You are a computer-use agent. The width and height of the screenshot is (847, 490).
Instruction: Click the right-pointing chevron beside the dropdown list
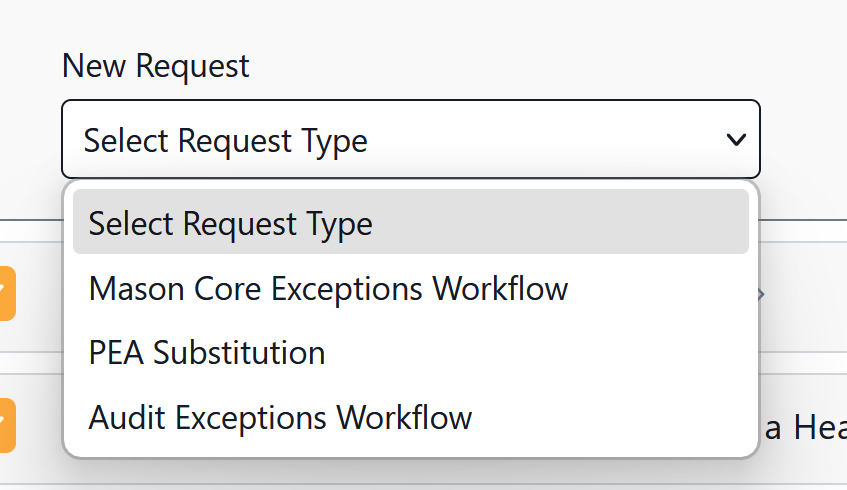(762, 294)
